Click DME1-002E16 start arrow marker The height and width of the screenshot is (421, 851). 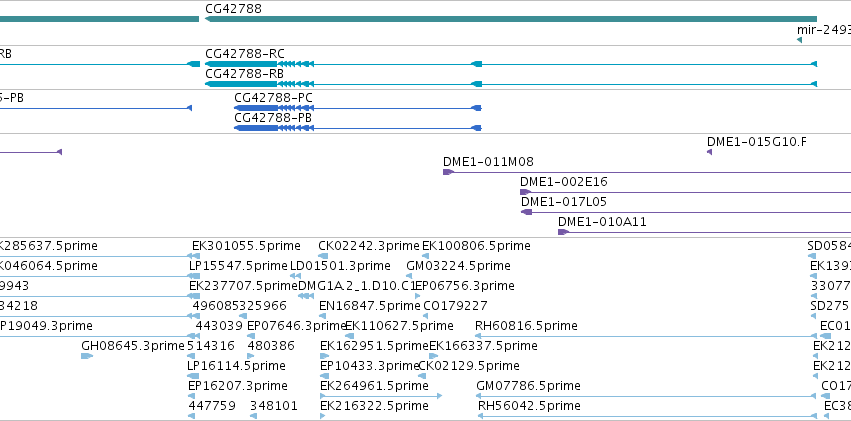(525, 192)
